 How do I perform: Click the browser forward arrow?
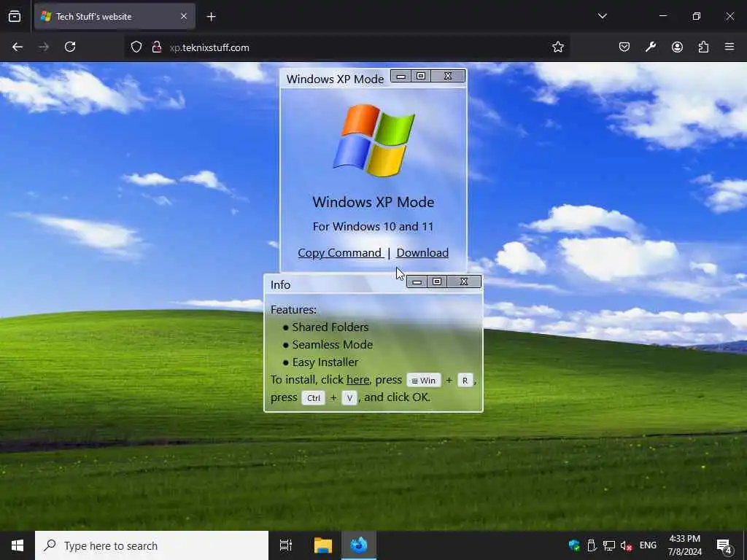tap(44, 47)
